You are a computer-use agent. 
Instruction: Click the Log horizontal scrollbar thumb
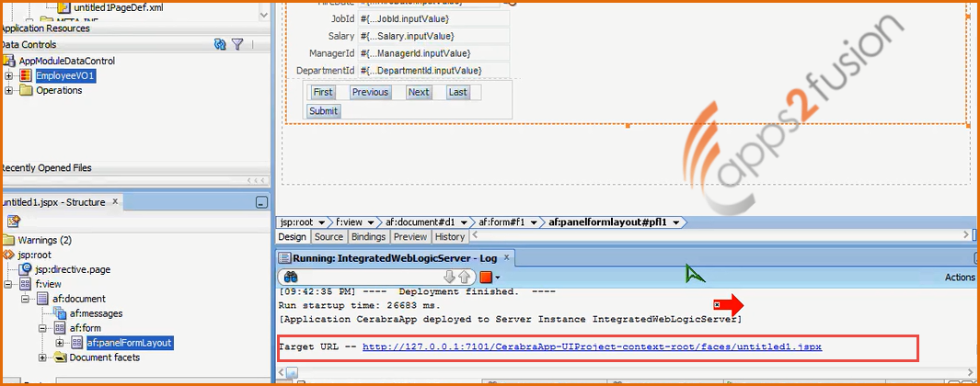[292, 372]
